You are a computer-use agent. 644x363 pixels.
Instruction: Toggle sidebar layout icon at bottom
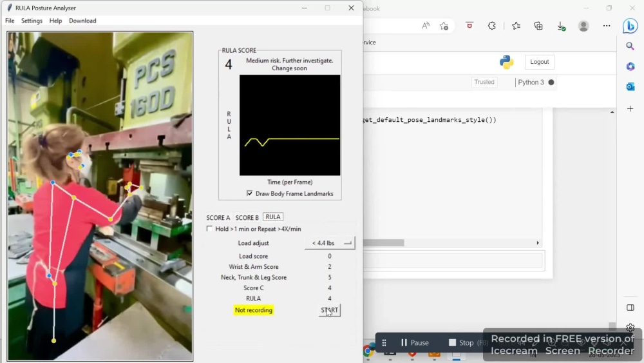pyautogui.click(x=630, y=308)
